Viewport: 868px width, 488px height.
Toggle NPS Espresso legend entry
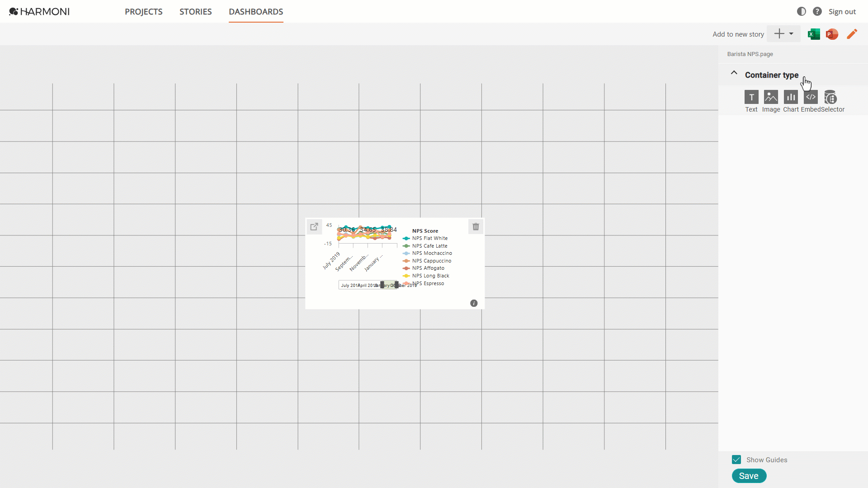tap(424, 283)
